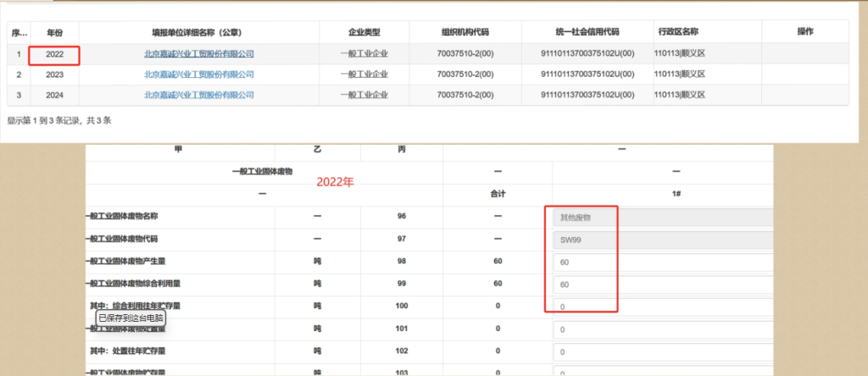
Task: Click the 已保存到这台电脑 tooltip
Action: click(x=130, y=318)
